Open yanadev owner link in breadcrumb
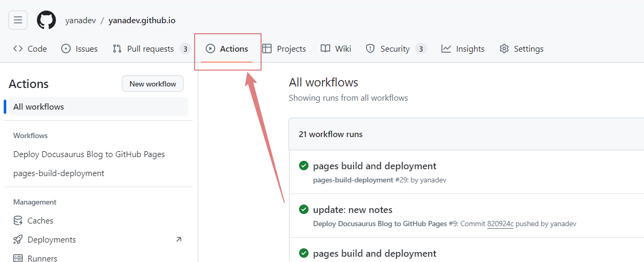644x262 pixels. (81, 21)
